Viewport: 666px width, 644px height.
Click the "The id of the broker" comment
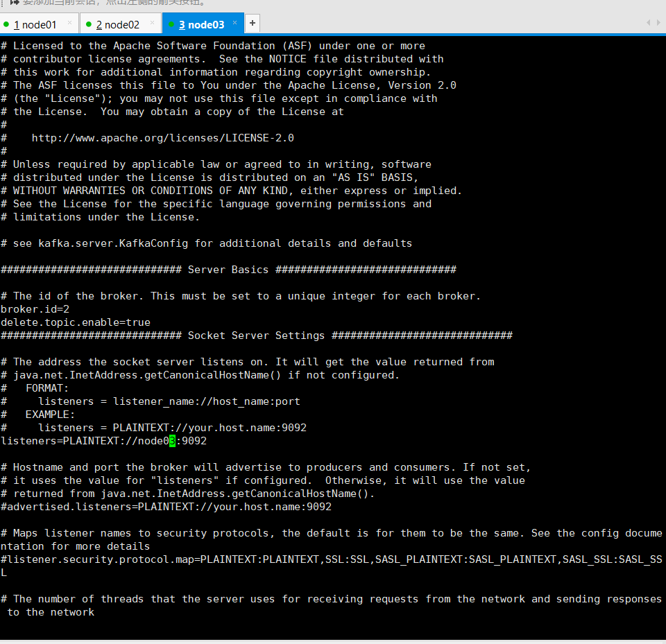pos(241,296)
